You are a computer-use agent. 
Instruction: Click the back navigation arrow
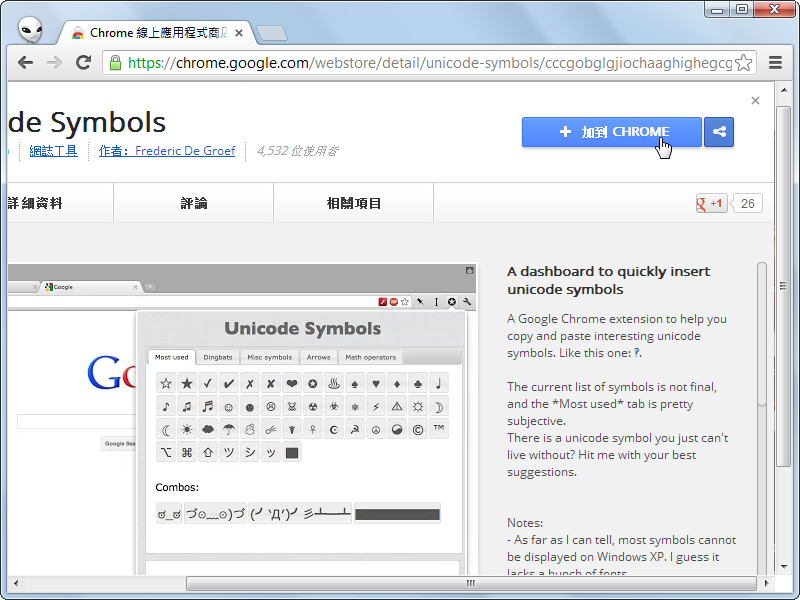click(x=25, y=62)
